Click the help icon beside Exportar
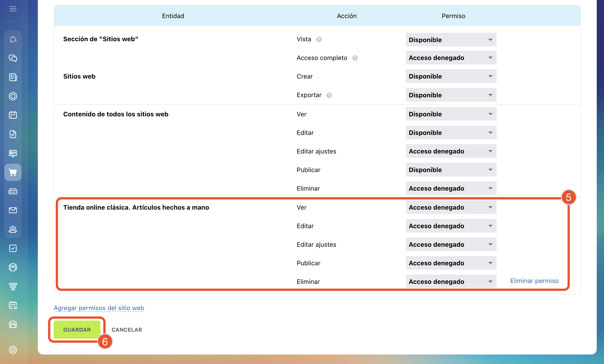 [x=329, y=95]
